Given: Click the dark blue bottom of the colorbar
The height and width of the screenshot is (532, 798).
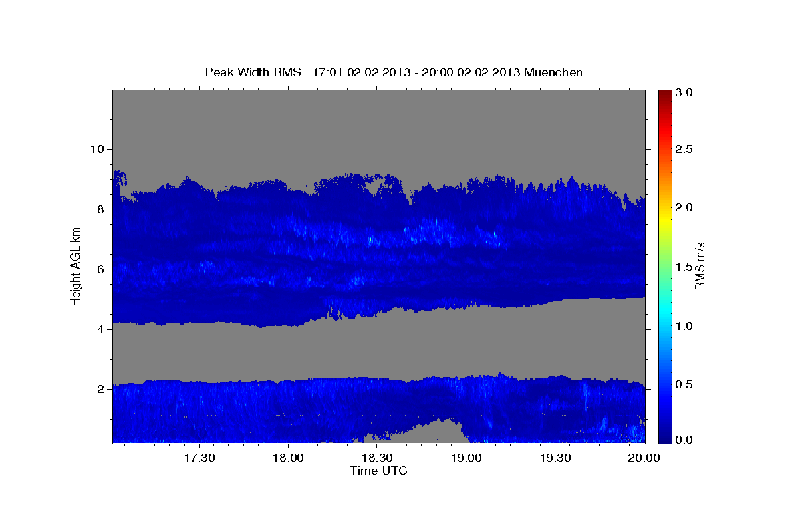Looking at the screenshot, I should coord(664,438).
